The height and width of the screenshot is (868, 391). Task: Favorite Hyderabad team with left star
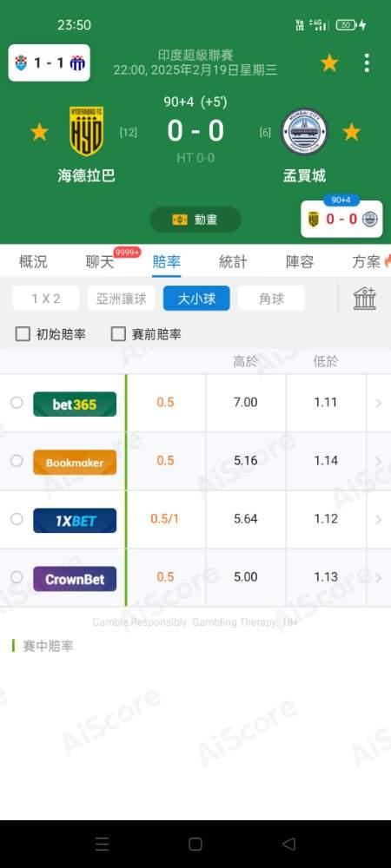pos(39,132)
